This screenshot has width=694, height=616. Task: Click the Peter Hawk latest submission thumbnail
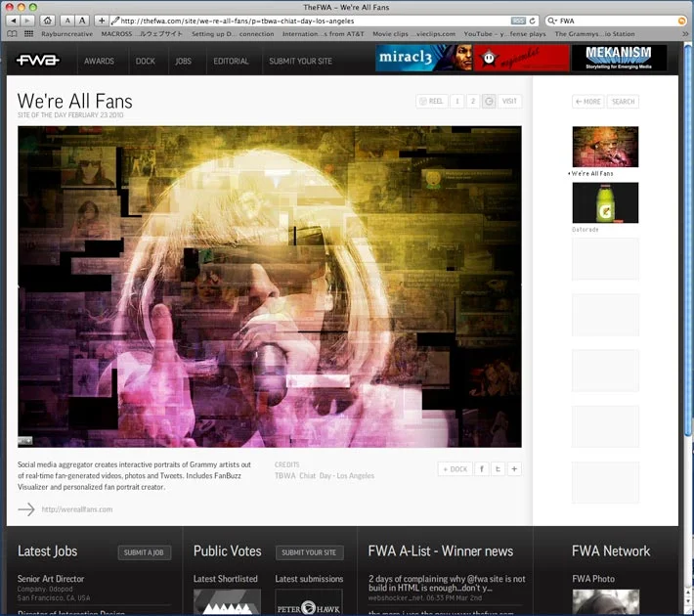(x=309, y=602)
